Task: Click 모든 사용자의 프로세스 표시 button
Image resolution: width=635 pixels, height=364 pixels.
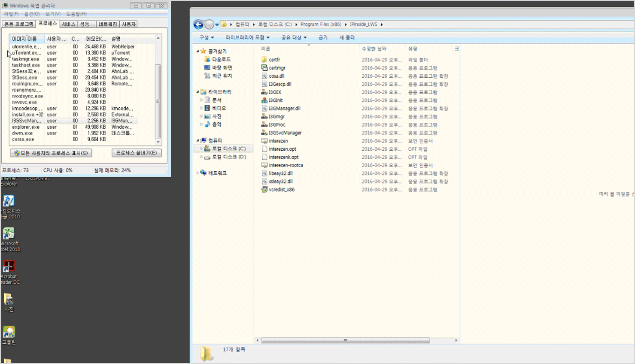Action: point(51,153)
